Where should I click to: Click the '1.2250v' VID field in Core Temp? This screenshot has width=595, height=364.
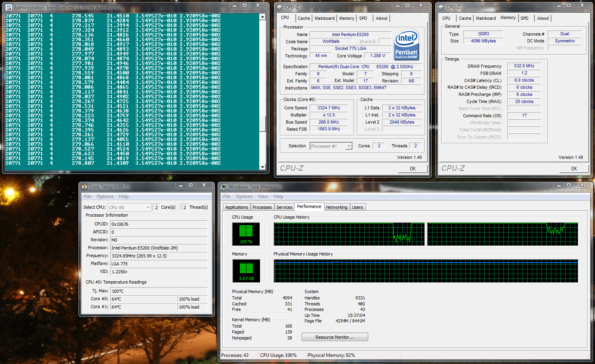coord(159,272)
